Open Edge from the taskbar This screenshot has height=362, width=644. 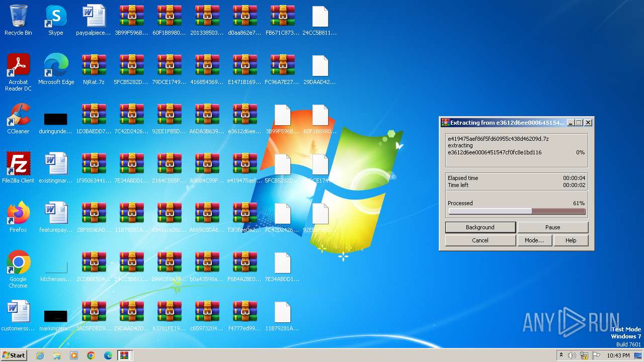click(x=108, y=355)
